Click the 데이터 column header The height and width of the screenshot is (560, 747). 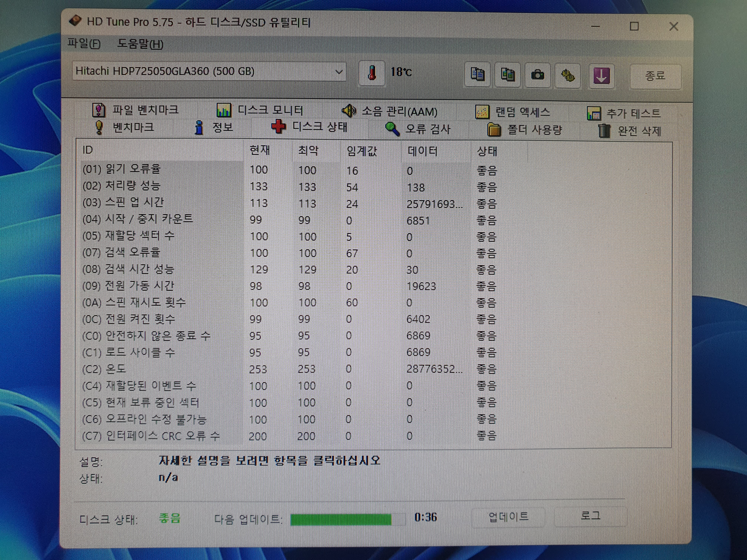click(436, 151)
